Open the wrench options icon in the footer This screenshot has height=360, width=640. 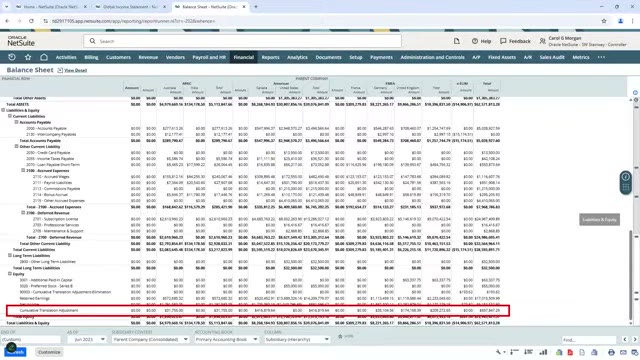tap(500, 352)
